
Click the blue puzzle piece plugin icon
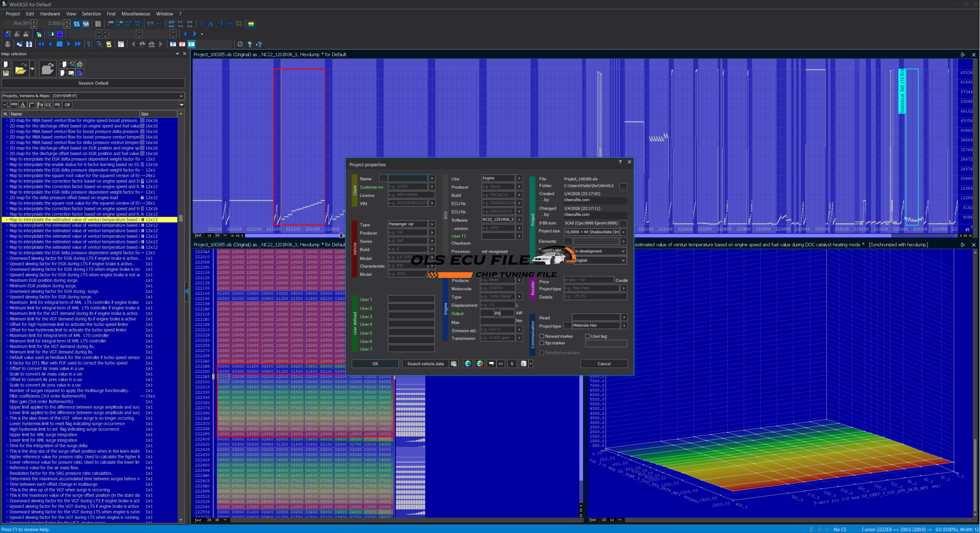[x=80, y=73]
